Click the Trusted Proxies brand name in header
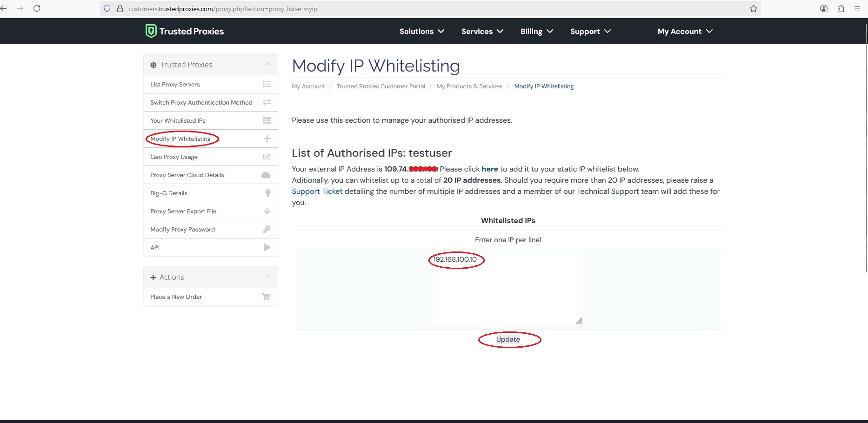 coord(192,31)
